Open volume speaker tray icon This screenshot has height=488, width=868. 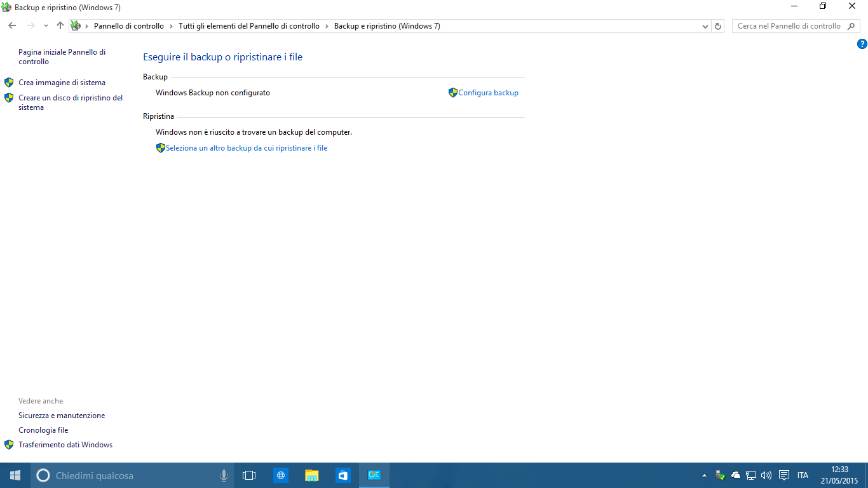click(766, 475)
